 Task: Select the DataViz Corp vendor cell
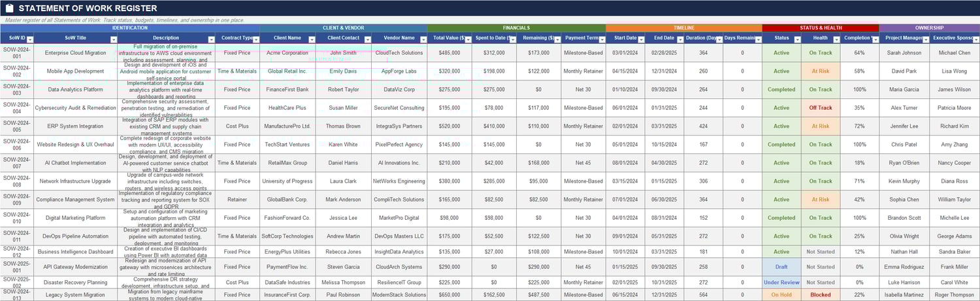(x=399, y=90)
